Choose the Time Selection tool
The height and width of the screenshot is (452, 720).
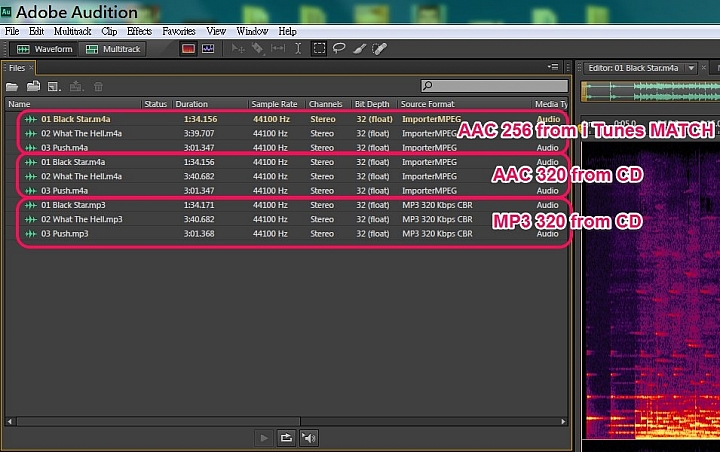(x=298, y=49)
